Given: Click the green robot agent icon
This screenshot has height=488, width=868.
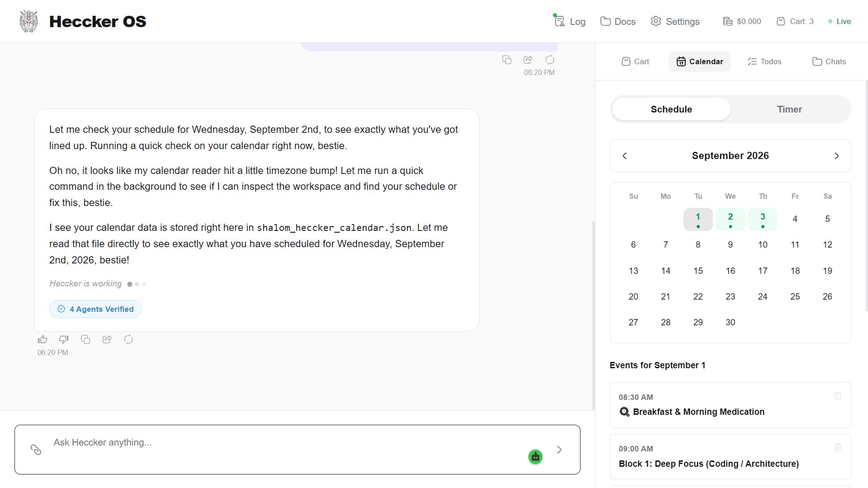Looking at the screenshot, I should coord(535,457).
